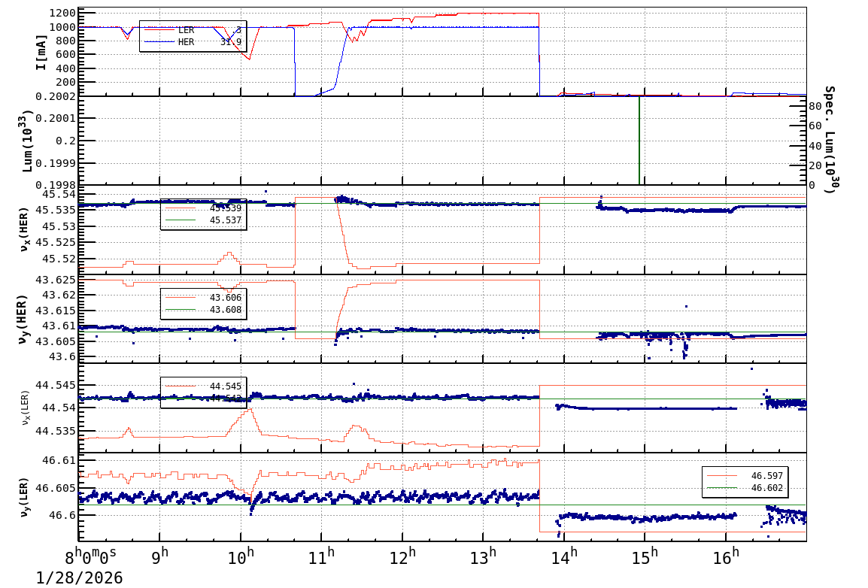Select the 46.597 legend value
Screen dimensions: 868x588
point(766,476)
